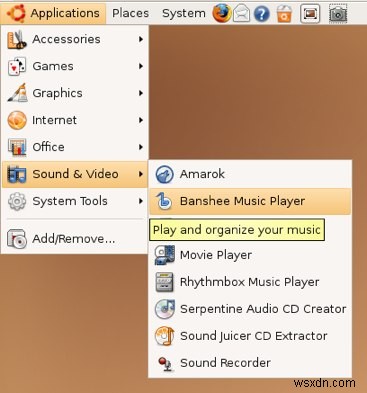Screen dimensions: 367x393
Task: Launch Movie Player
Action: (x=250, y=255)
